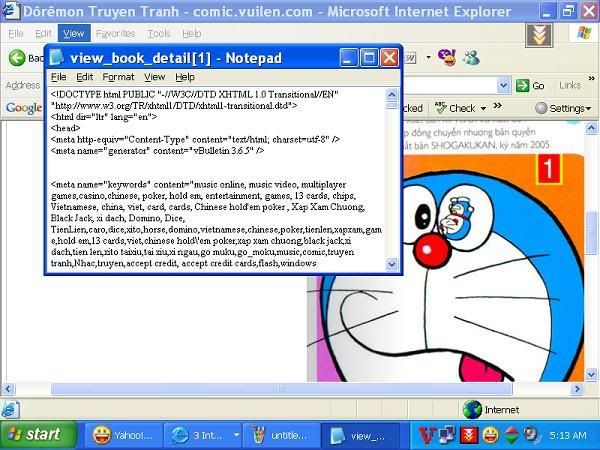The width and height of the screenshot is (600, 450).
Task: Click IE horizontal scrollbar left arrow
Action: pos(8,389)
